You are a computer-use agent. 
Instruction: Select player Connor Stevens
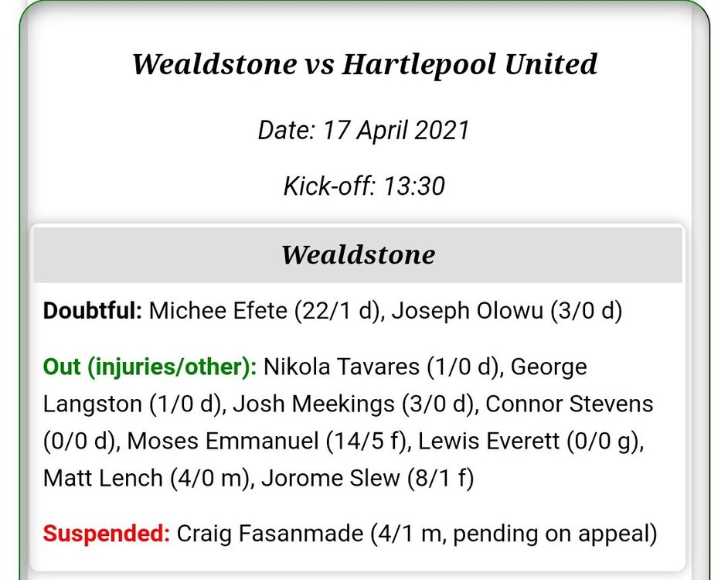tap(570, 404)
